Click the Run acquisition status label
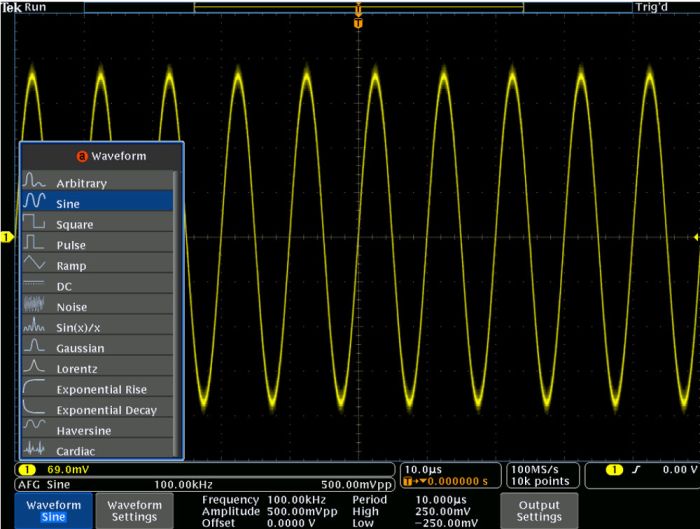This screenshot has width=700, height=529. point(35,7)
